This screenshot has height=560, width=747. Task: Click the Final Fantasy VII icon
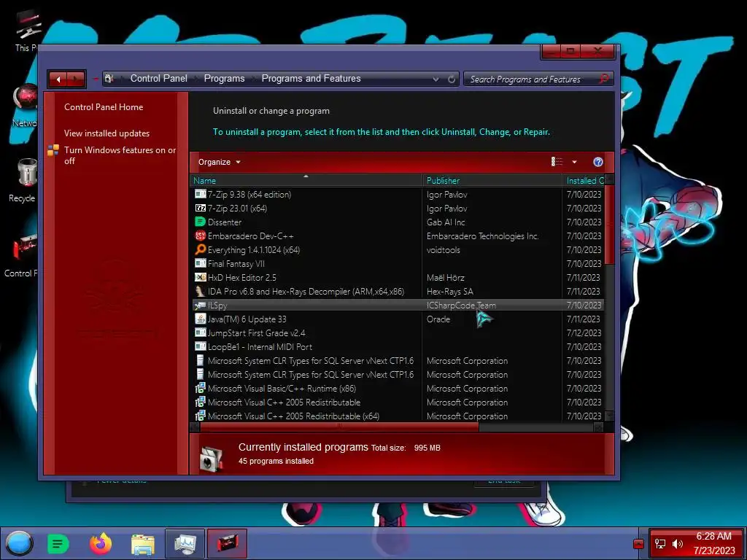coord(200,263)
